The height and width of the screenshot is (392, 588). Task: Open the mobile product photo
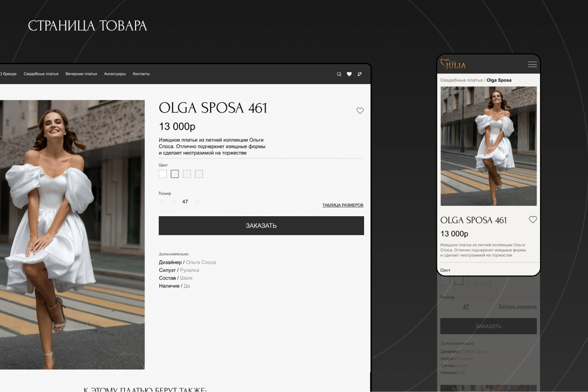pos(489,146)
